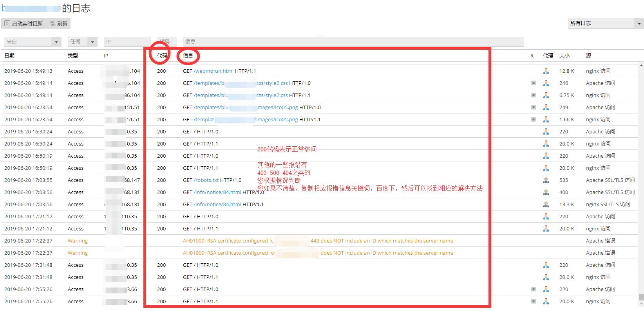This screenshot has width=644, height=311.
Task: Click the 代理 column header
Action: click(548, 56)
